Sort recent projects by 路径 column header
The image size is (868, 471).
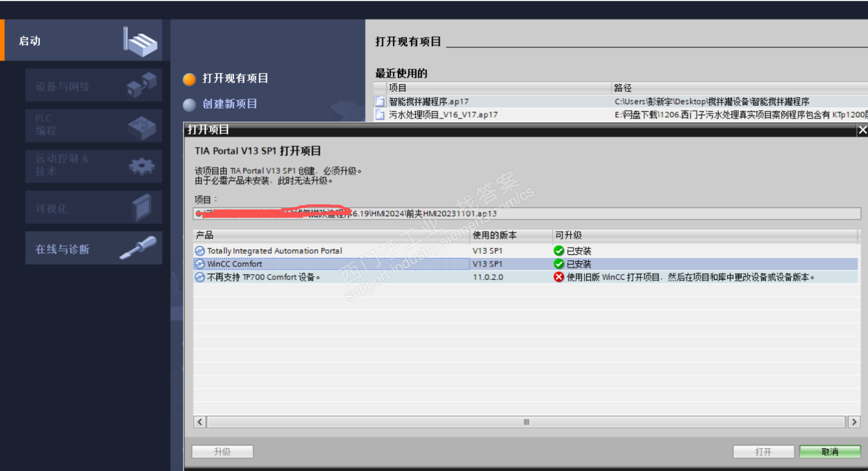(x=740, y=88)
